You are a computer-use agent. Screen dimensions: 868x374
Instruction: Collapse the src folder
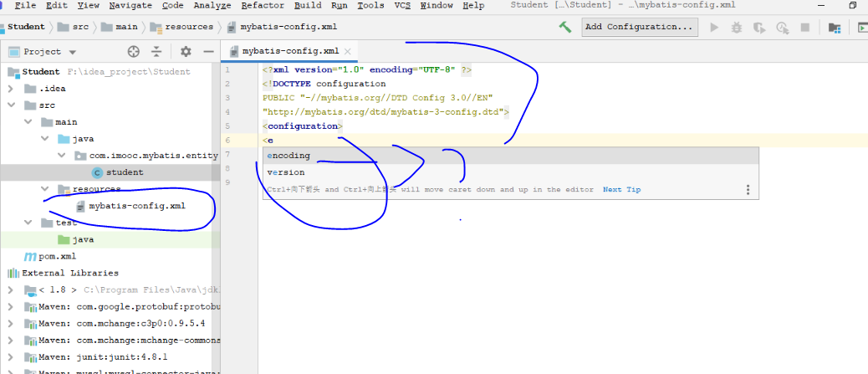coord(11,105)
